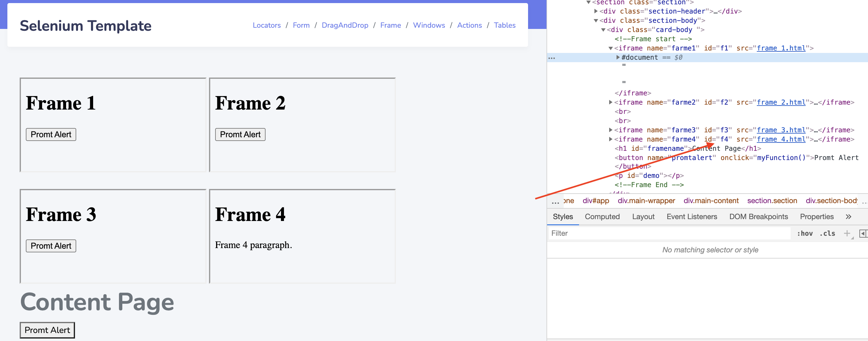Expand the #document node

click(617, 57)
